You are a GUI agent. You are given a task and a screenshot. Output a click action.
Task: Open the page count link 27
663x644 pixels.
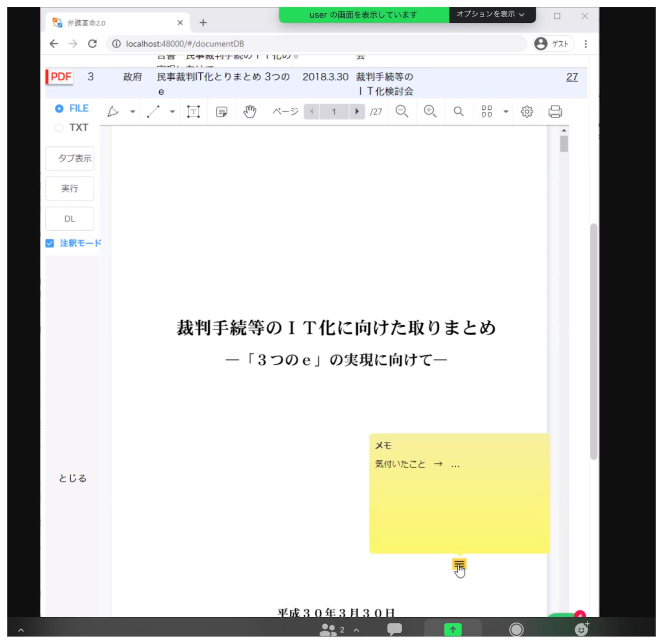(x=572, y=77)
